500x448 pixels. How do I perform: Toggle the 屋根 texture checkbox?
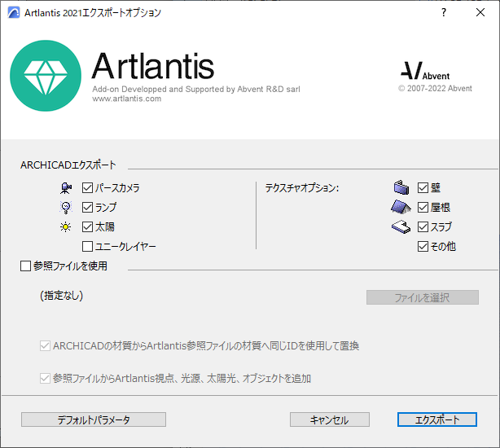click(423, 207)
